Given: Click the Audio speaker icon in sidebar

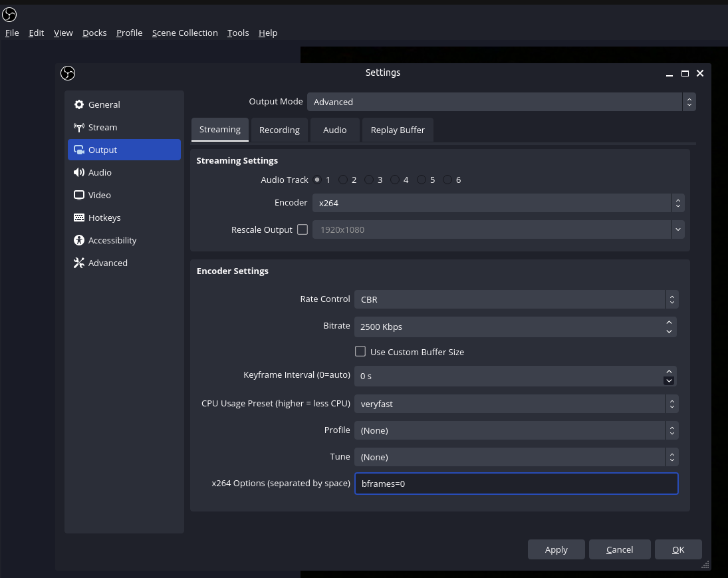Looking at the screenshot, I should tap(79, 172).
